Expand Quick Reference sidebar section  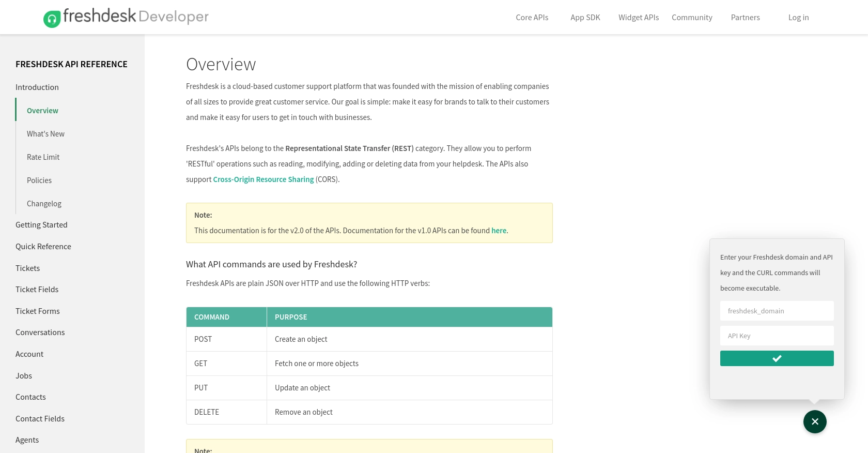(43, 247)
